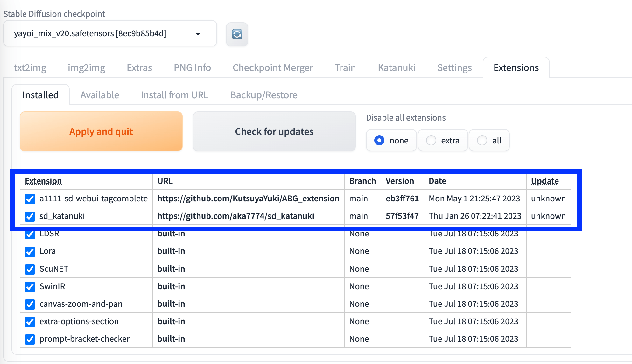Open the Available extensions tab

(100, 95)
